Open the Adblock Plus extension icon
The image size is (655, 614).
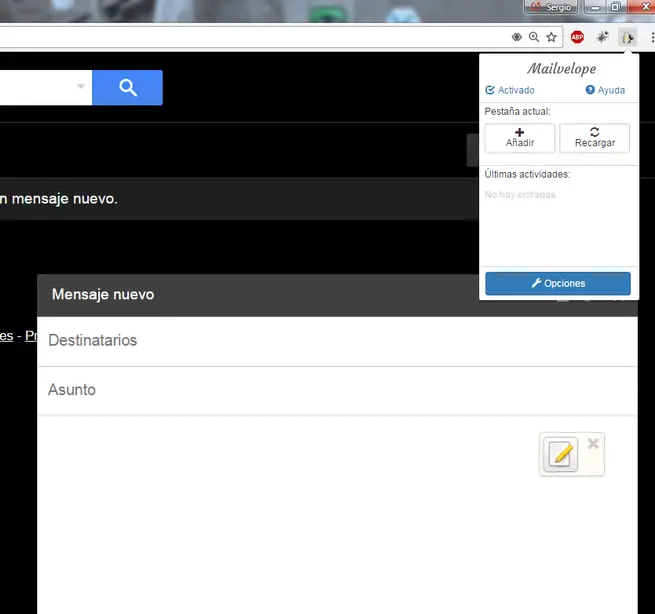(577, 37)
